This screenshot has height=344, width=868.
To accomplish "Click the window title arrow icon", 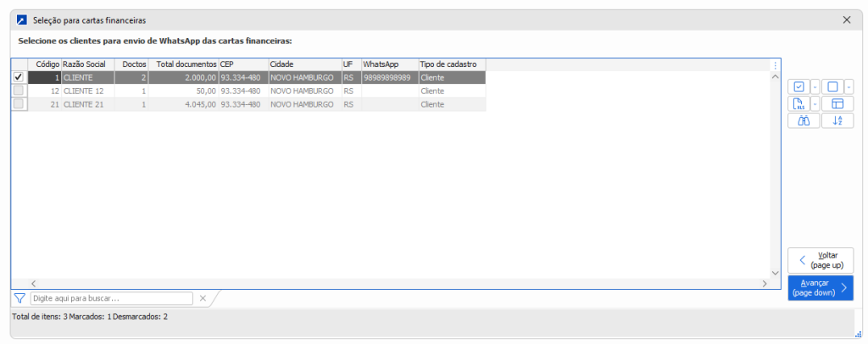I will [x=21, y=20].
